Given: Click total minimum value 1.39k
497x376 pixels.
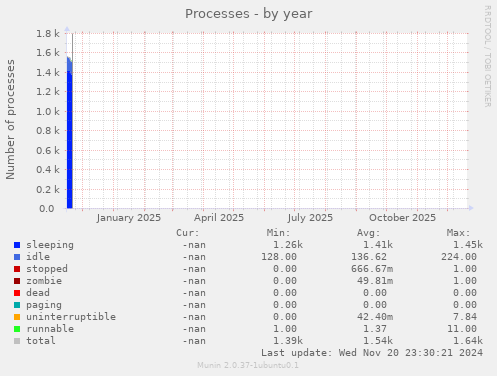Looking at the screenshot, I should [x=288, y=341].
